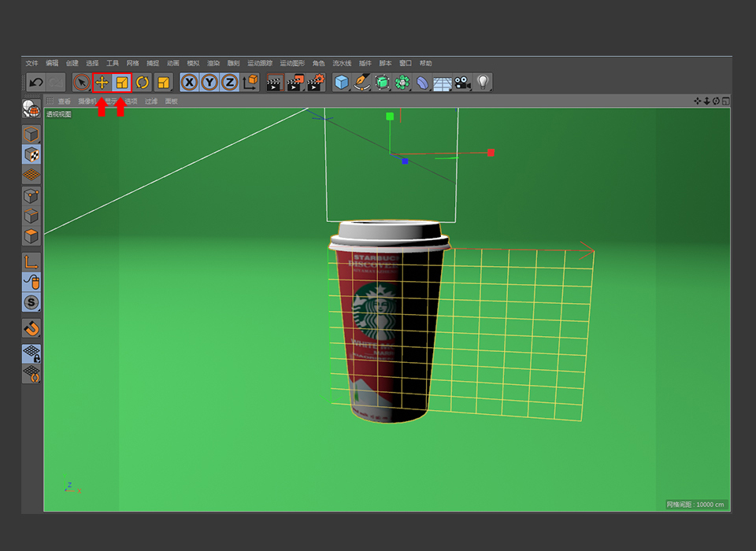Screen dimensions: 756x551
Task: Open the 渲染 menu
Action: point(213,63)
